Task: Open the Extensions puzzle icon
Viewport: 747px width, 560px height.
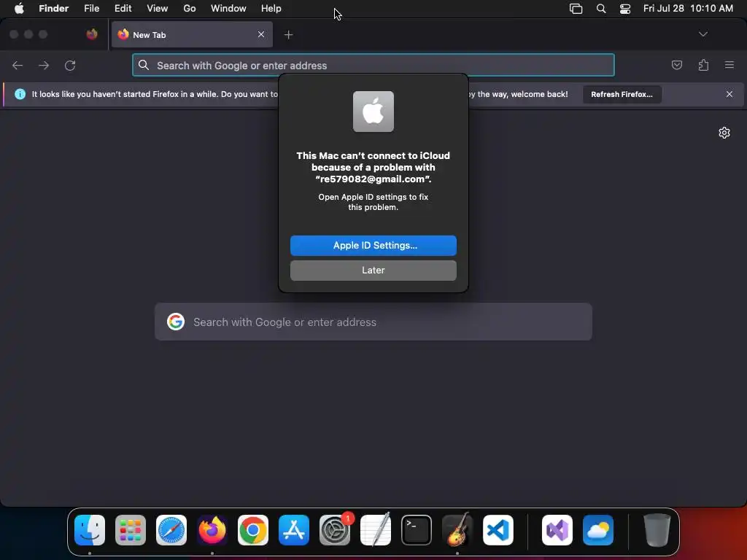Action: [703, 65]
